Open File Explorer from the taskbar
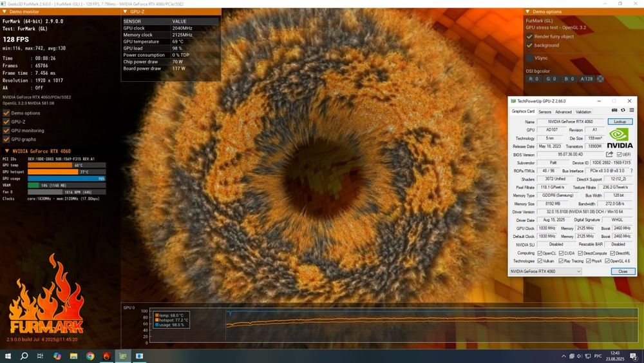Screen dimensions: 644x363 pyautogui.click(x=73, y=356)
